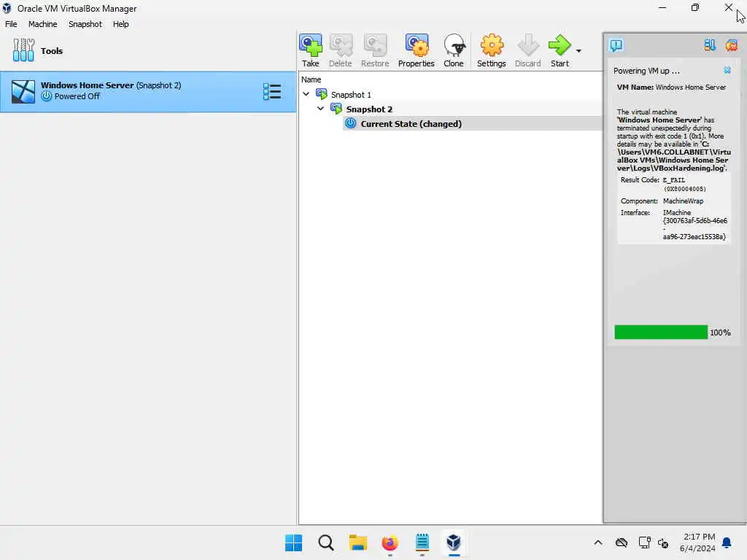This screenshot has width=747, height=560.
Task: Show hidden system tray icons
Action: 598,542
